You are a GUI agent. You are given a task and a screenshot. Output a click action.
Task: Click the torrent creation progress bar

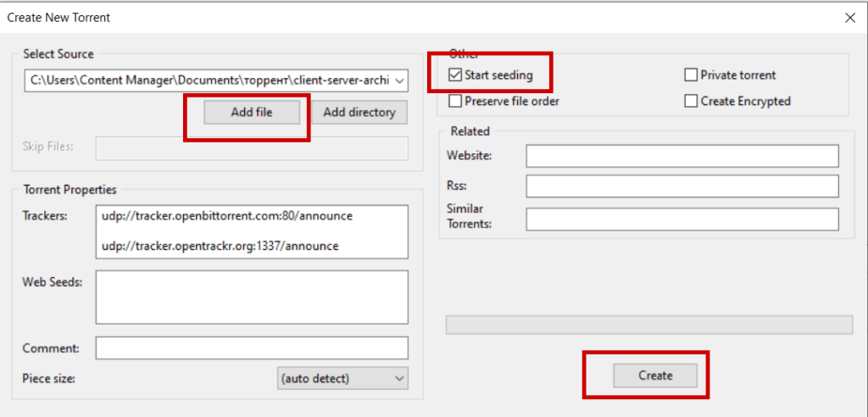click(x=648, y=325)
